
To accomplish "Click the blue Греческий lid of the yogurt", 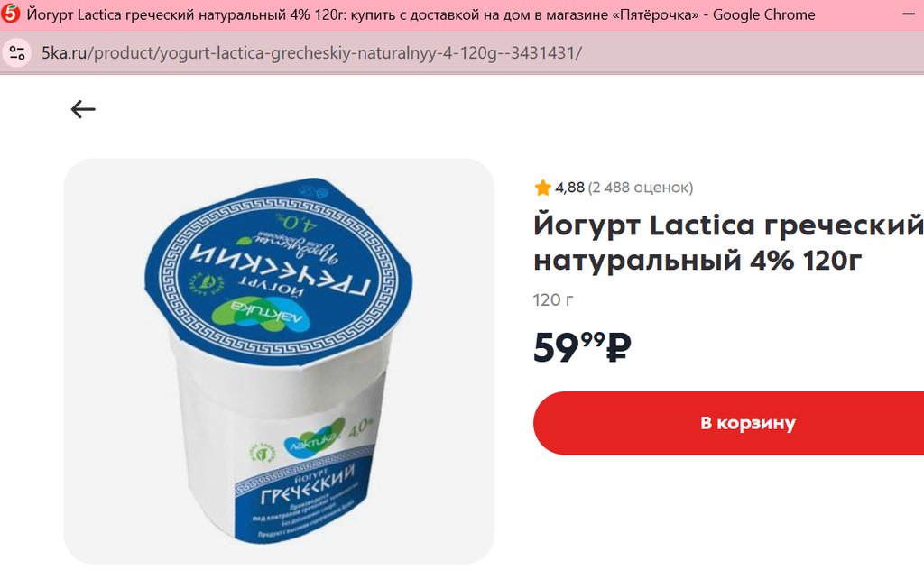I will pos(278,271).
